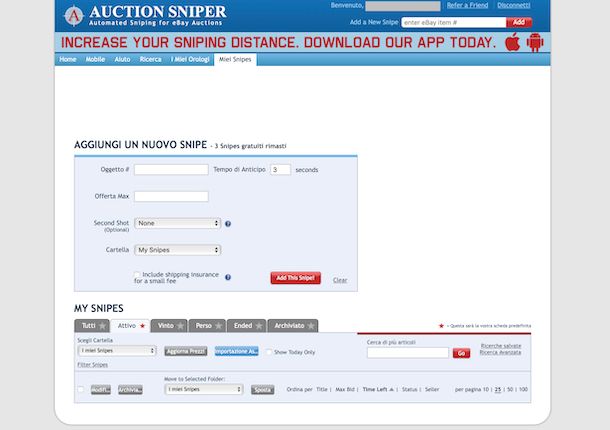This screenshot has height=430, width=610.
Task: Switch to the Attivo tab
Action: (130, 326)
